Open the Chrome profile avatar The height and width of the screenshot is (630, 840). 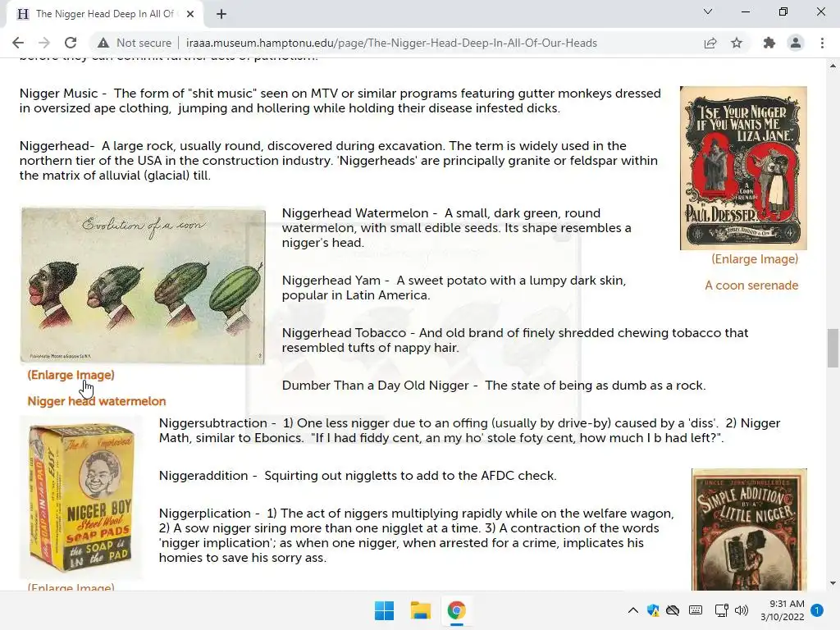pos(796,43)
